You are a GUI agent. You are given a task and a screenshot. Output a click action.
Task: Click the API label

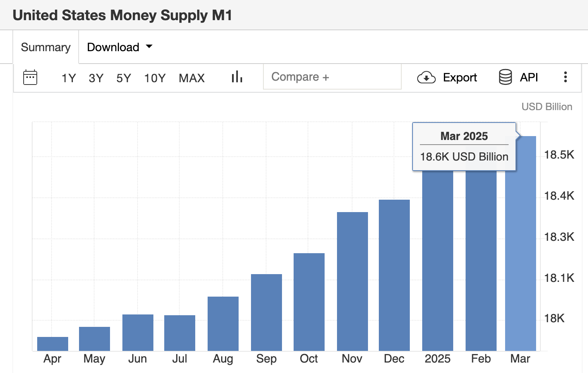pos(529,77)
